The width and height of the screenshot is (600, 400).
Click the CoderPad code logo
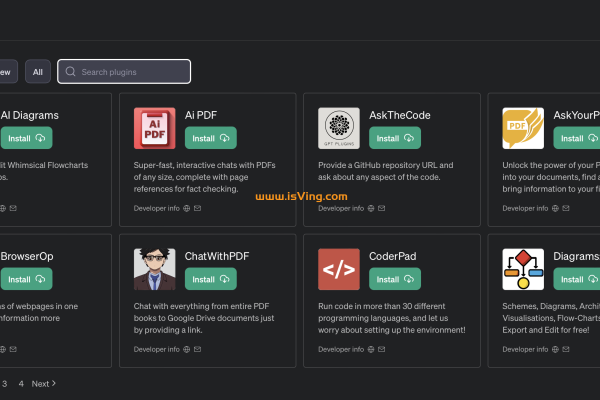tap(339, 269)
